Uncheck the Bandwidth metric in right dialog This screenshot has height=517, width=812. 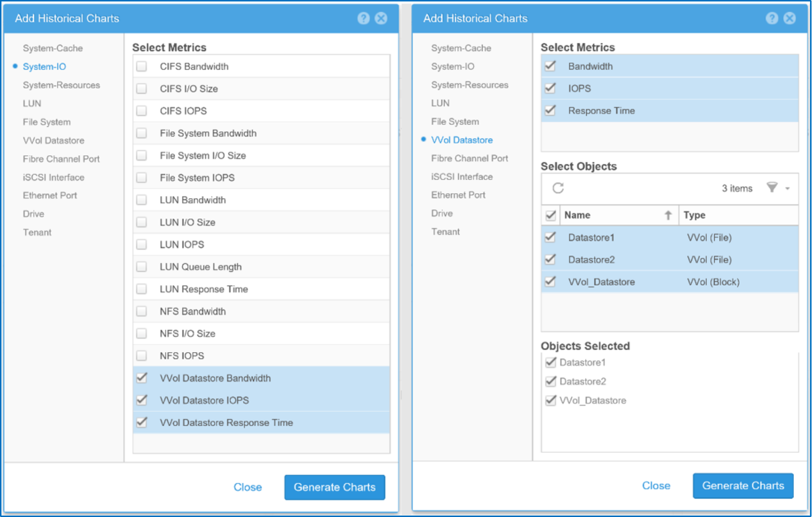pos(550,66)
